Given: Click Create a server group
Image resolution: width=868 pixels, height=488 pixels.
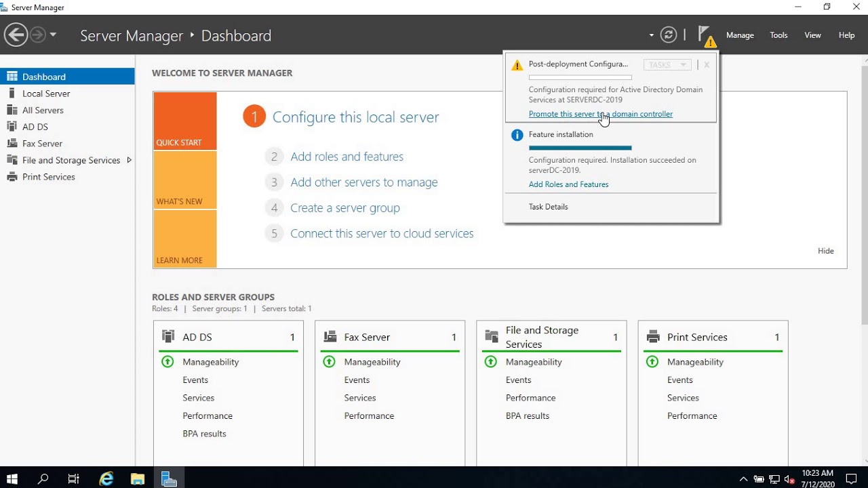Looking at the screenshot, I should coord(345,208).
